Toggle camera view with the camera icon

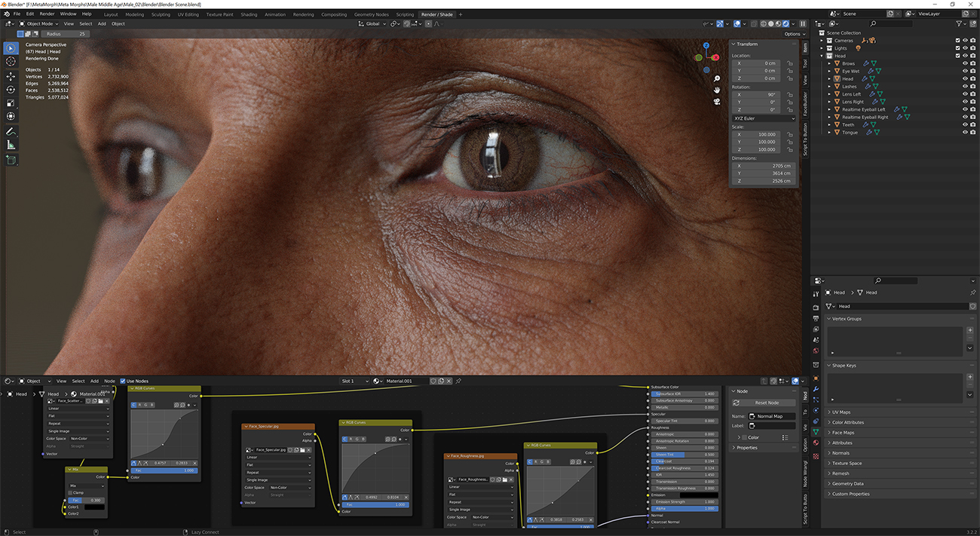[716, 101]
